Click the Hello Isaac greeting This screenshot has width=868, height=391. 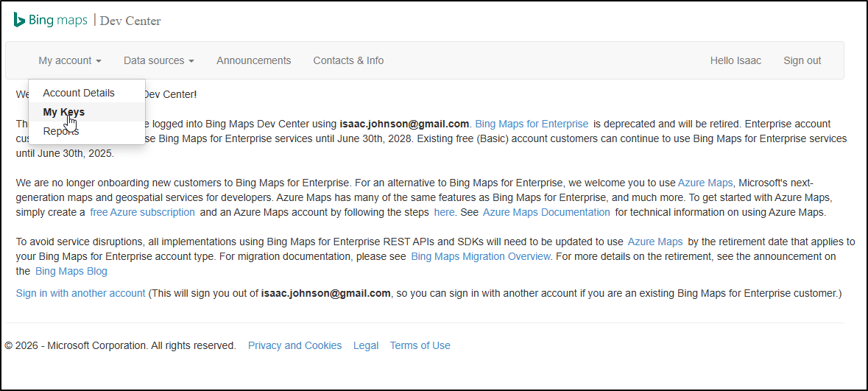[x=735, y=60]
